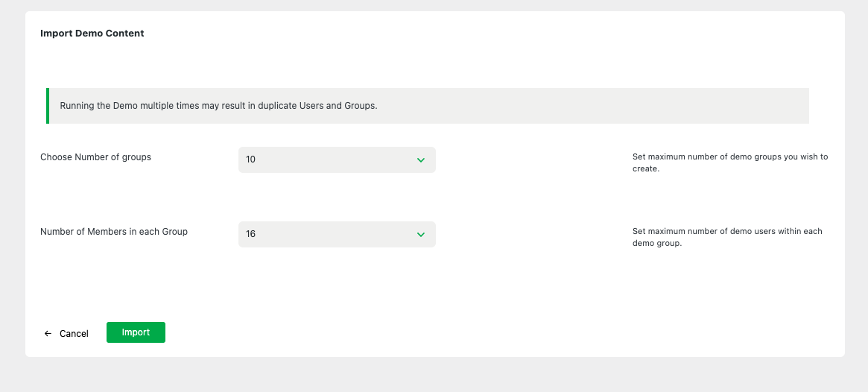Click the green Import button

(136, 332)
